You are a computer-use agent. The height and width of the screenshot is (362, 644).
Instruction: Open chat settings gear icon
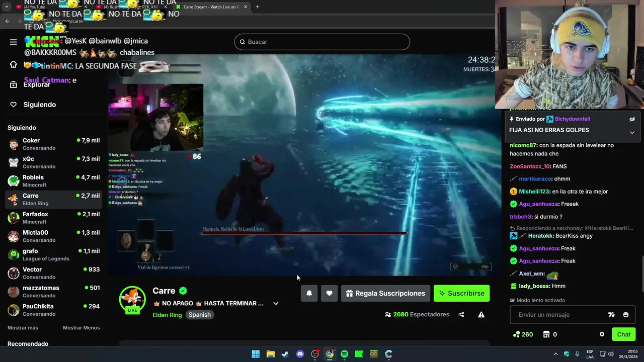602,334
